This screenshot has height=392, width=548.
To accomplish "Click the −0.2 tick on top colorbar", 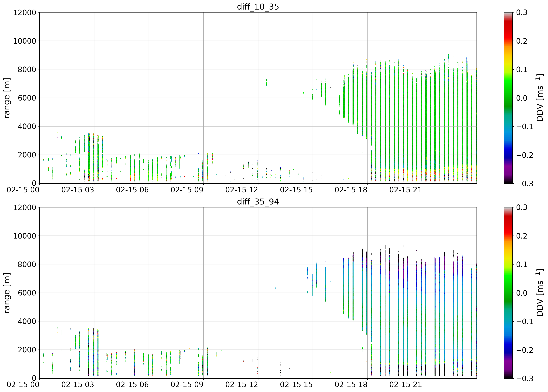I will [525, 155].
